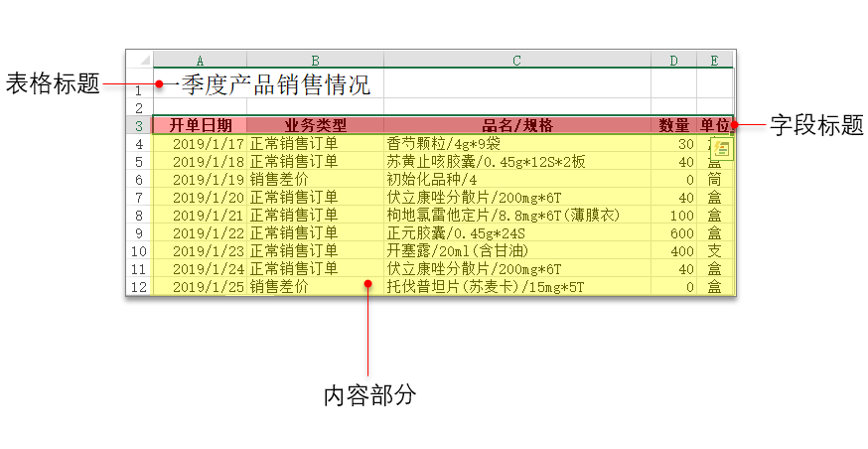Select cell 开塞露/20ml(含甘油)

click(517, 250)
